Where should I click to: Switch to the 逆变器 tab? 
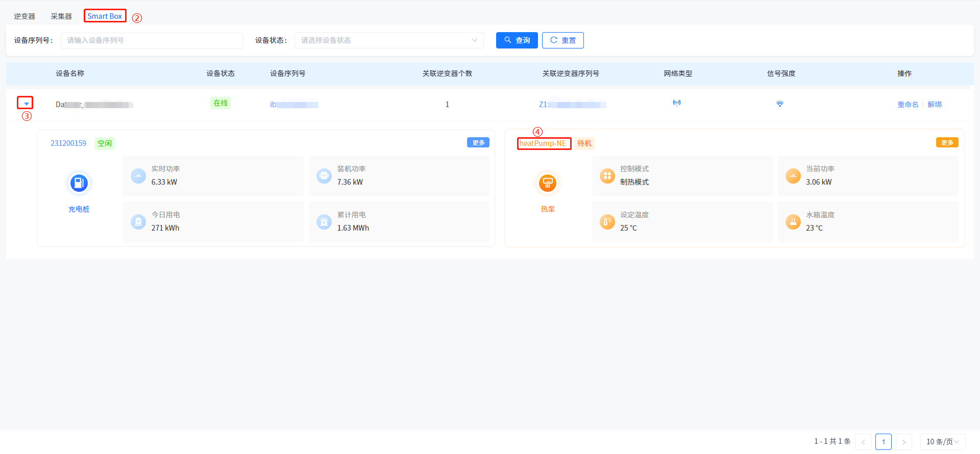click(24, 16)
